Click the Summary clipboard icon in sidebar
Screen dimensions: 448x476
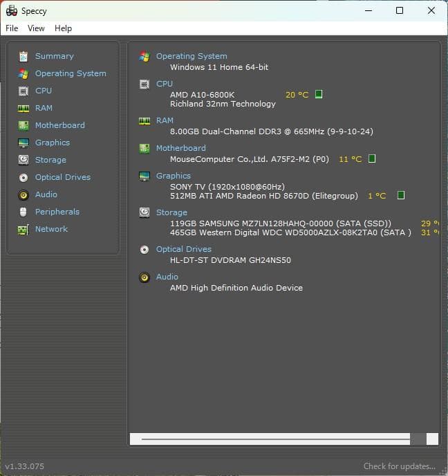[24, 57]
